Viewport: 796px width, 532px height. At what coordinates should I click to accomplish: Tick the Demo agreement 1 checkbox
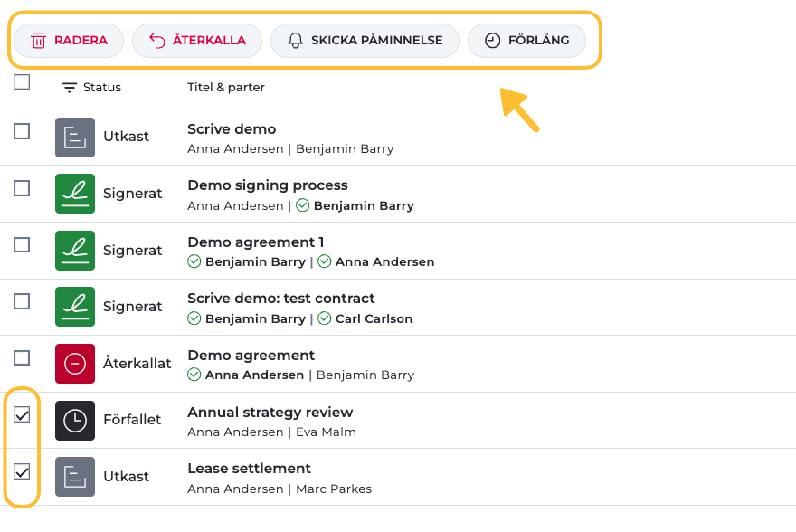point(22,244)
